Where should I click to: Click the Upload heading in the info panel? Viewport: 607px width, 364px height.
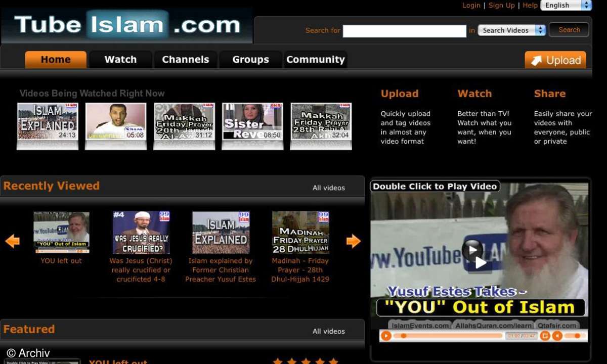coord(400,94)
